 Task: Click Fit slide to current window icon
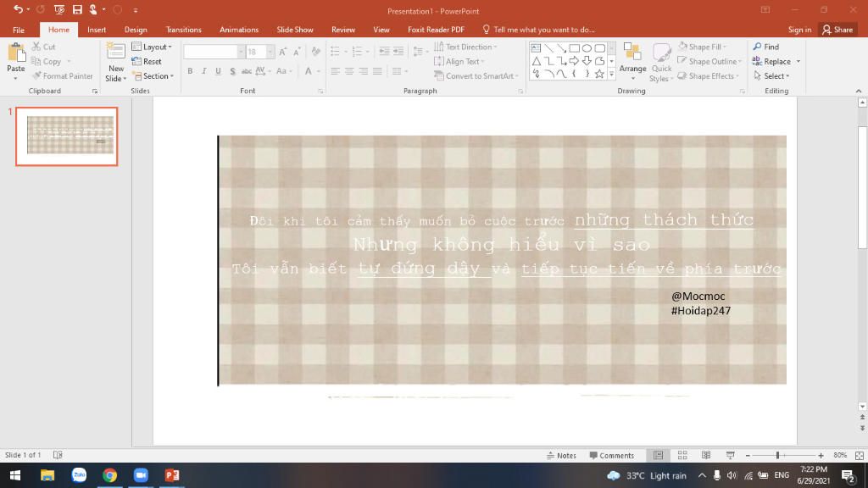tap(860, 455)
